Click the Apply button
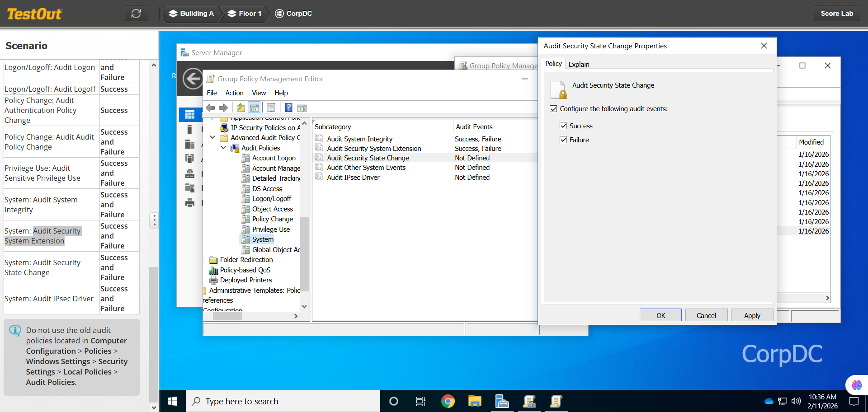 [752, 315]
